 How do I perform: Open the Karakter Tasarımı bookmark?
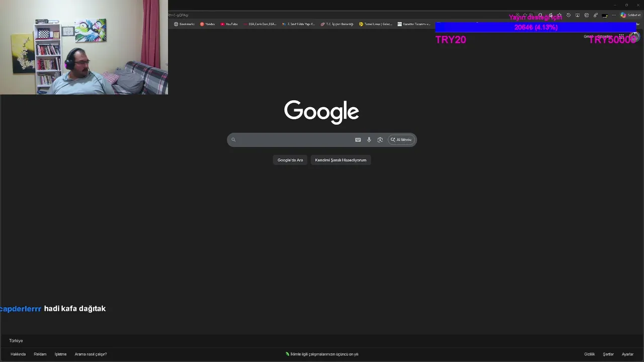tap(414, 24)
